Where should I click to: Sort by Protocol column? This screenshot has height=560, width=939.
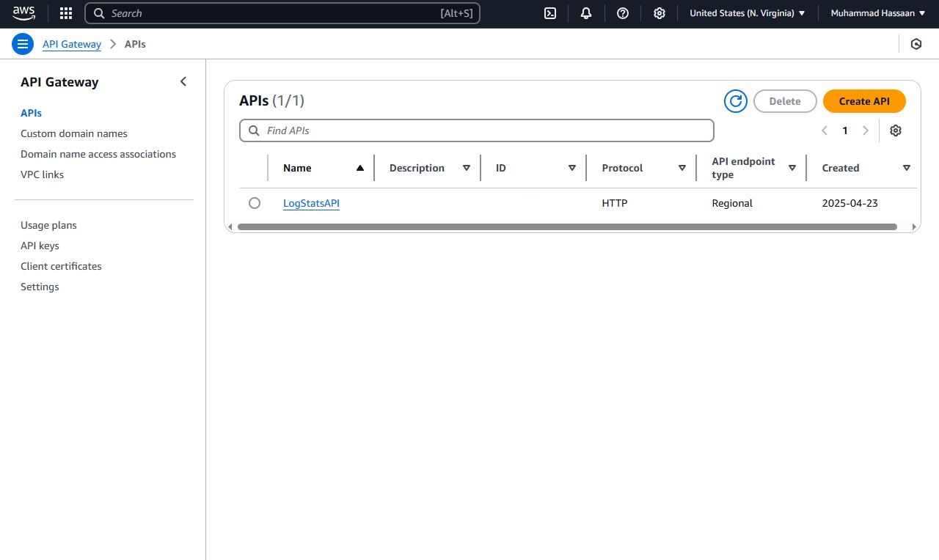(682, 168)
